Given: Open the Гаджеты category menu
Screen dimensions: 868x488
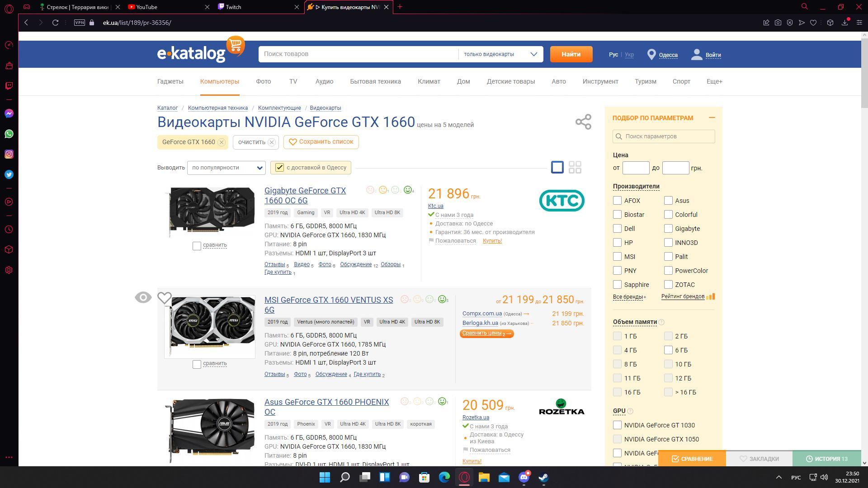Looking at the screenshot, I should click(170, 81).
